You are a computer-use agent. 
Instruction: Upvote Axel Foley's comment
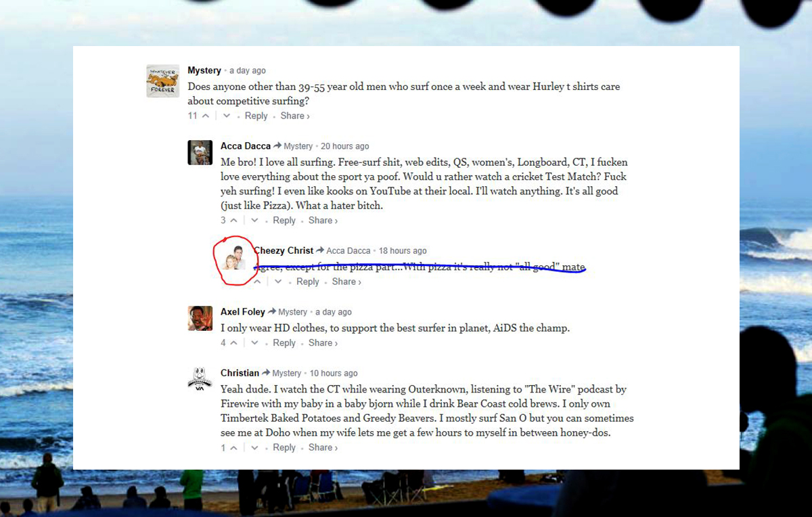(233, 343)
